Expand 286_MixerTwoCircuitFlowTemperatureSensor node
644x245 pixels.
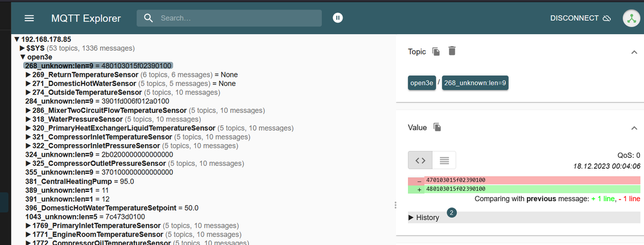[28, 110]
